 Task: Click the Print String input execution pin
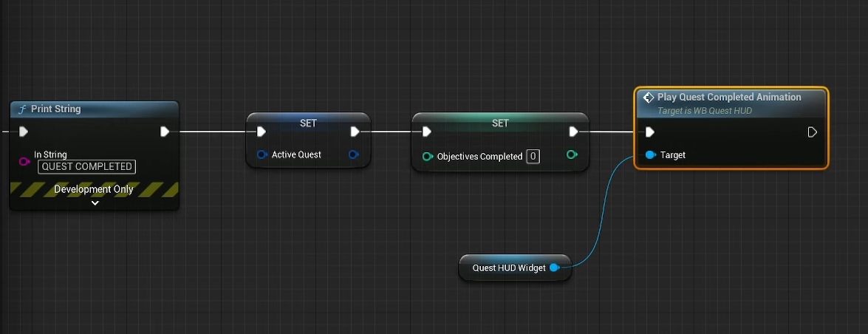coord(23,132)
